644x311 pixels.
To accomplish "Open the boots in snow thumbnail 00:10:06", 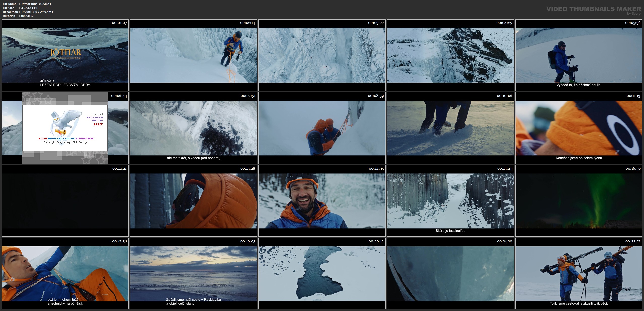I will (x=450, y=128).
